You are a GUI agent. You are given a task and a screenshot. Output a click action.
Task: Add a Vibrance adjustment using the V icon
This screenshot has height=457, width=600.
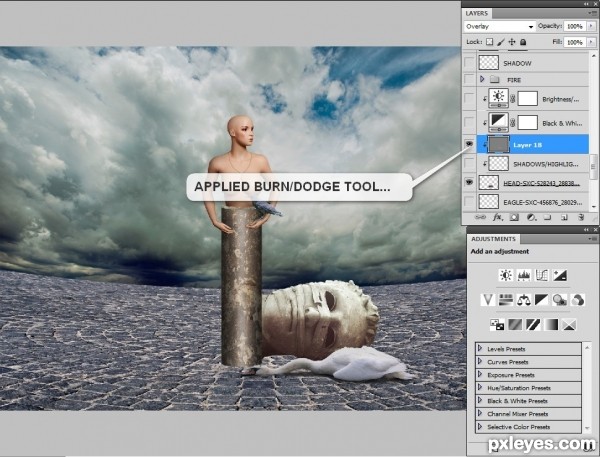click(488, 300)
